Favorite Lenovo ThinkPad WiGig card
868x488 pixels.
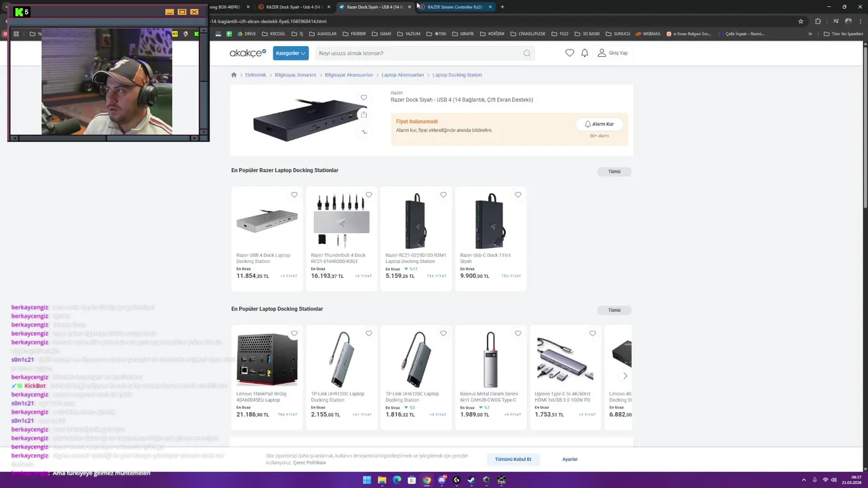pos(294,333)
